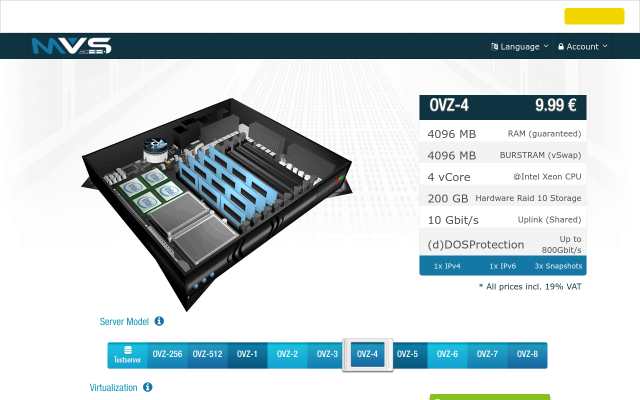Click the yellow button at top right

[x=594, y=16]
